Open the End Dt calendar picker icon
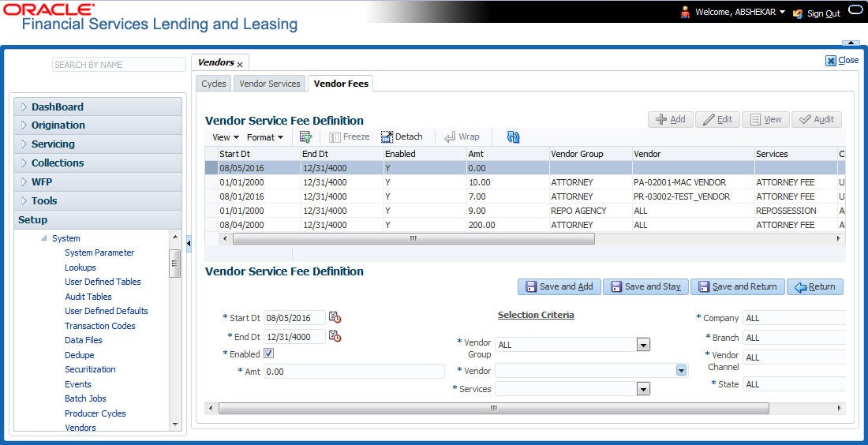The height and width of the screenshot is (445, 868). [335, 336]
